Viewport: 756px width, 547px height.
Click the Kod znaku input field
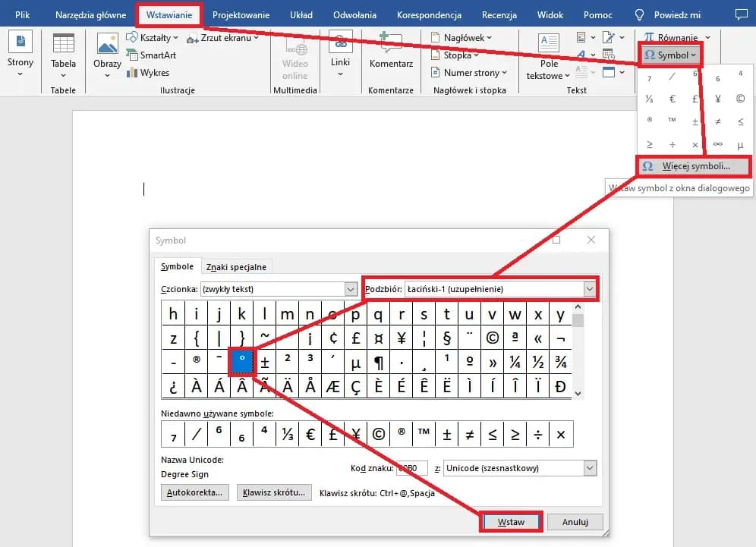coord(412,468)
